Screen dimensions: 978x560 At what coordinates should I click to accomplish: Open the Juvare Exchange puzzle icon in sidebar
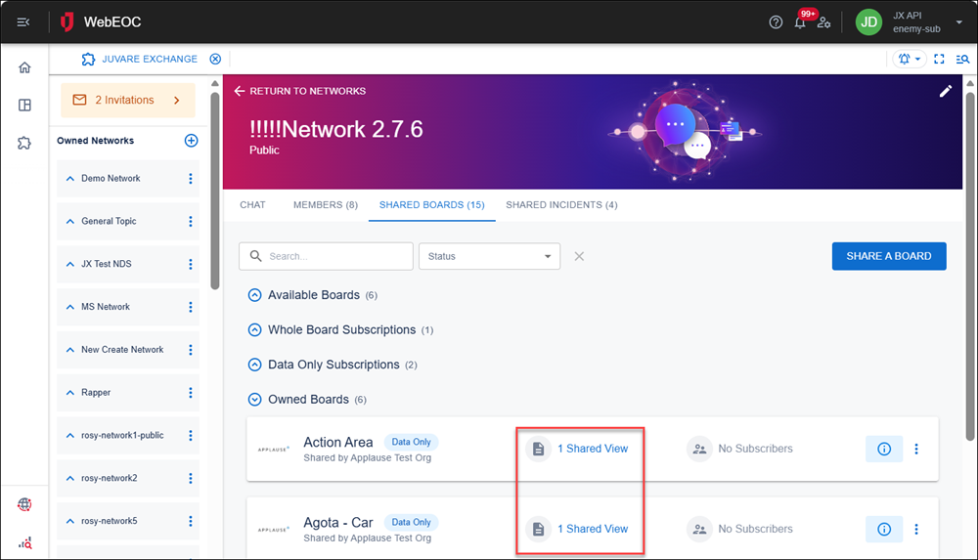tap(24, 143)
